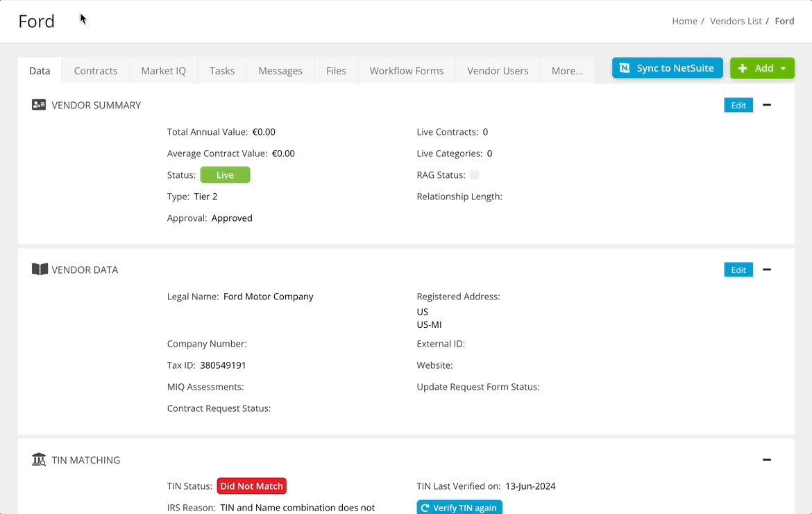Click the Average Contract Value €0.00
The height and width of the screenshot is (514, 812).
tap(283, 154)
